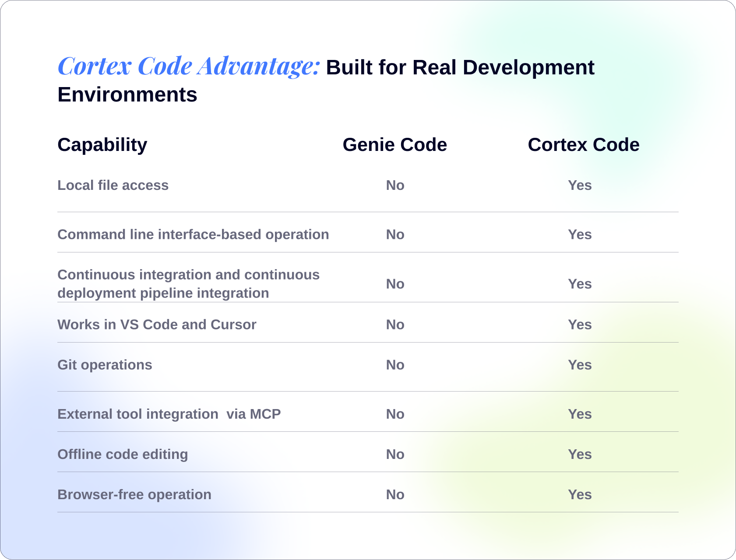The image size is (736, 560).
Task: Click the 'Git operations' row label
Action: [105, 365]
